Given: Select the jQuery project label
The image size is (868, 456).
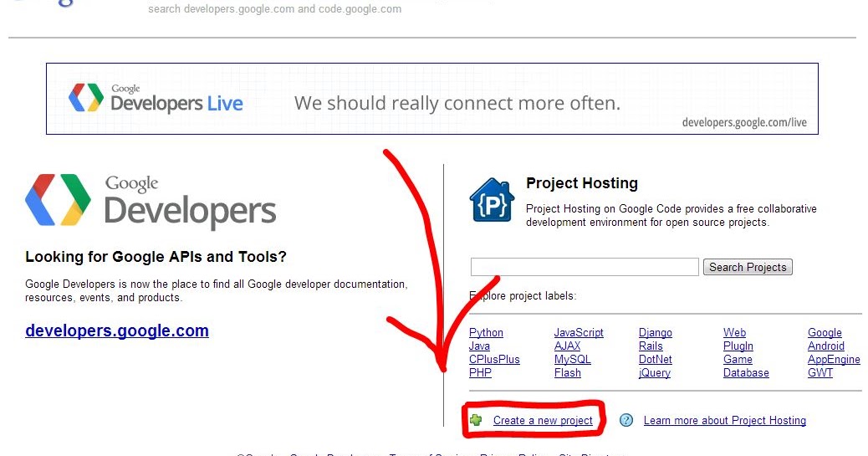Looking at the screenshot, I should tap(654, 372).
